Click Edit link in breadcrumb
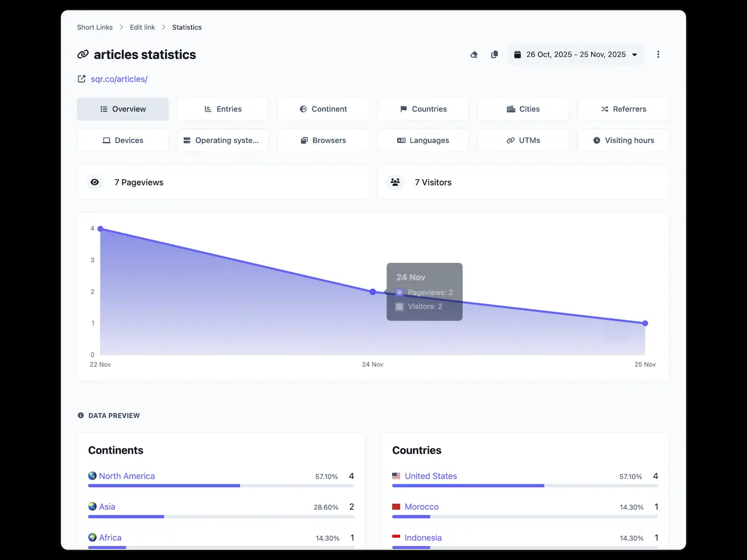Viewport: 747px width, 560px height. pos(142,27)
